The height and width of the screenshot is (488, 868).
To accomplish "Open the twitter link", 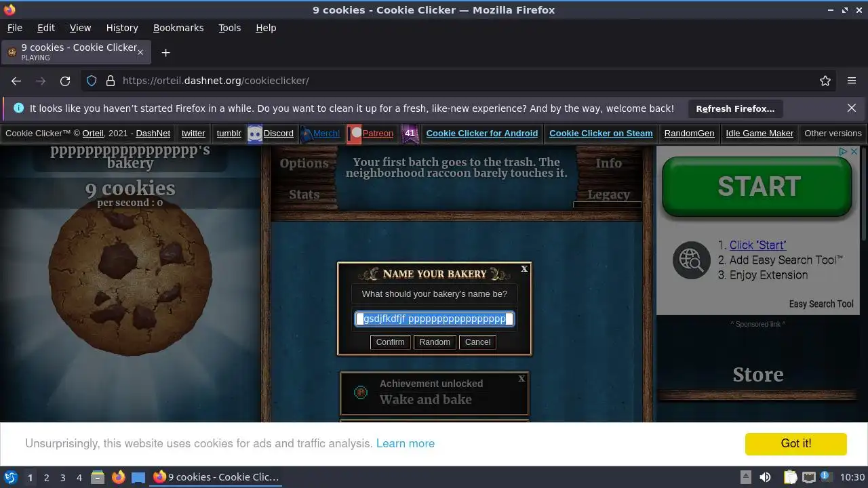I will pyautogui.click(x=193, y=134).
